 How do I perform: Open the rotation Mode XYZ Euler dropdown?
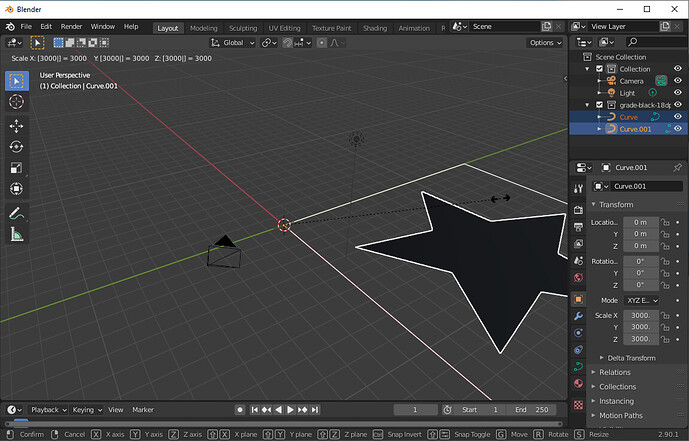coord(641,300)
